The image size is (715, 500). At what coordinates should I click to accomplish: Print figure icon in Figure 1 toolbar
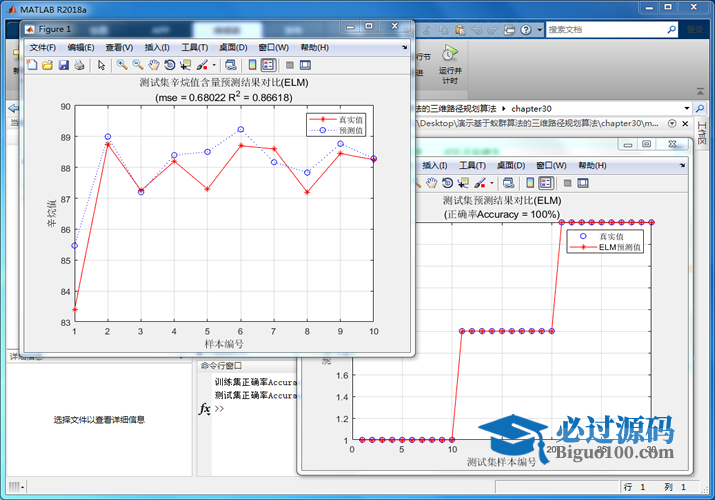[79, 65]
